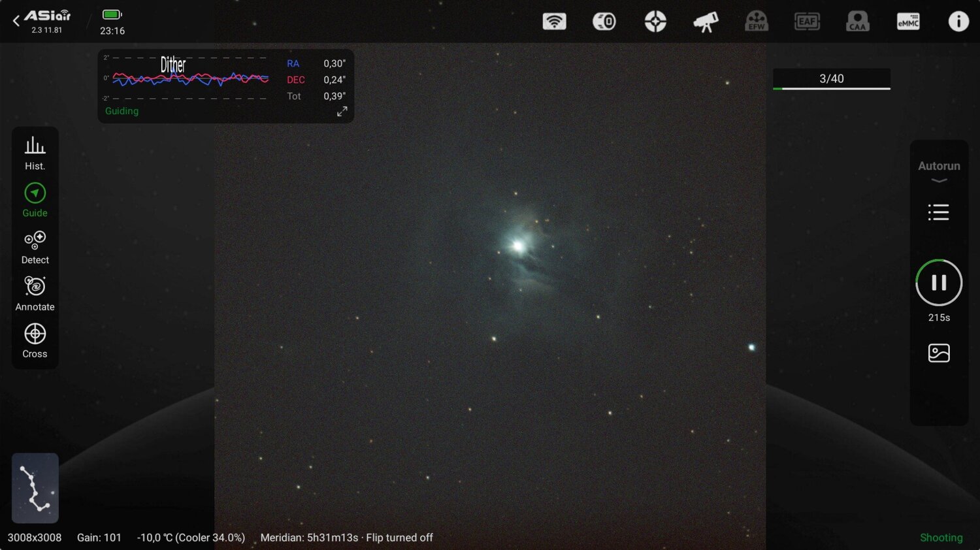Screen dimensions: 980x550
Task: Open the eMMC storage icon
Action: [x=908, y=22]
